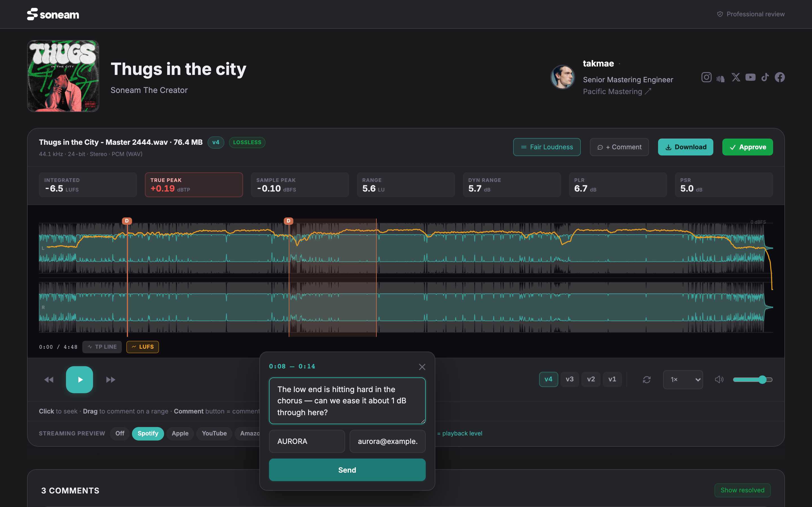Click the loop refresh icon

click(x=646, y=380)
